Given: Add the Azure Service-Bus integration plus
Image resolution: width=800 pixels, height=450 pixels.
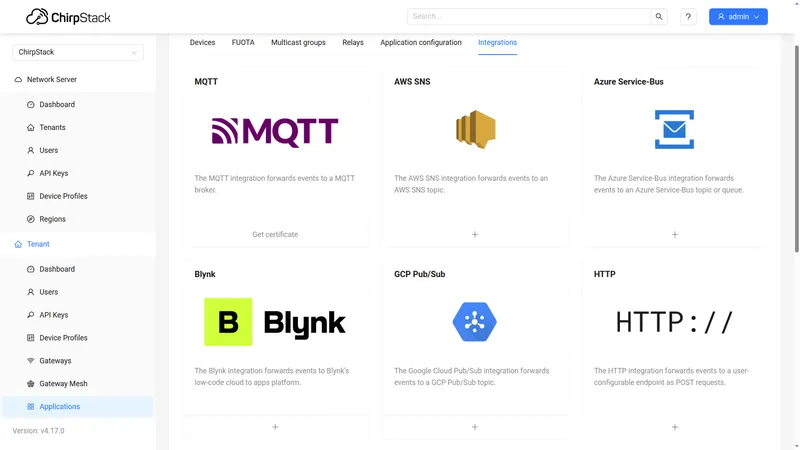Looking at the screenshot, I should pos(674,235).
